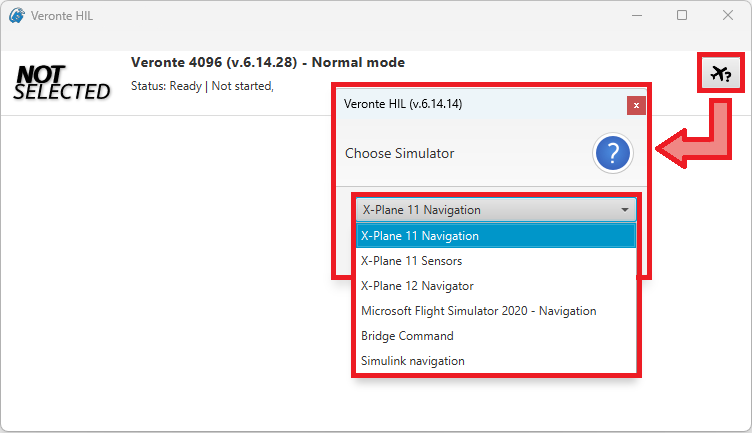Pick X-Plane 12 Navigator simulator
Image resolution: width=752 pixels, height=433 pixels.
coord(417,286)
